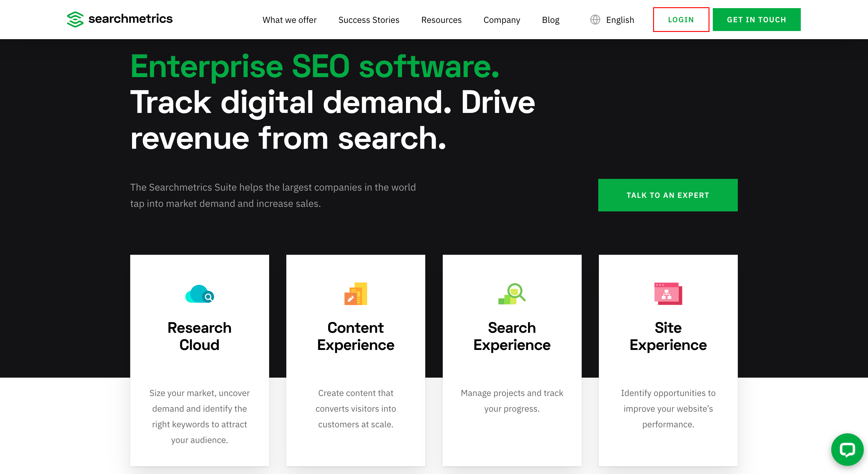868x474 pixels.
Task: Open the Resources menu
Action: [x=442, y=20]
